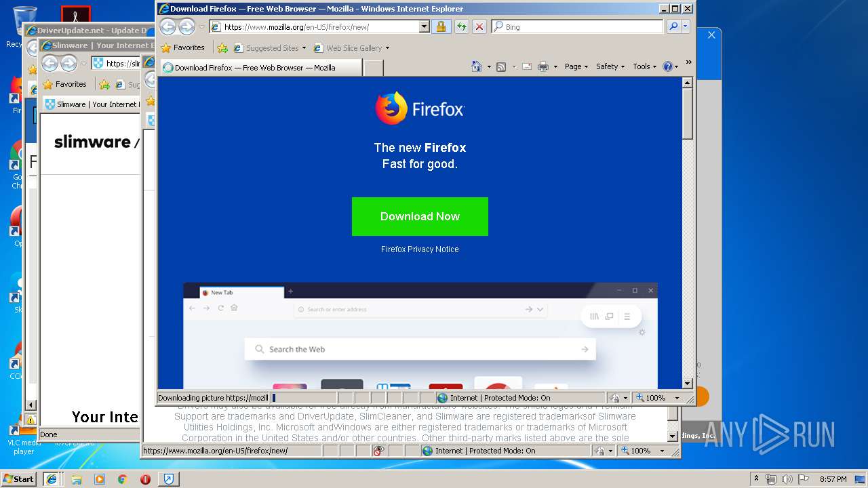Screen dimensions: 868x488
Task: Open the volume speaker tray icon
Action: point(787,479)
